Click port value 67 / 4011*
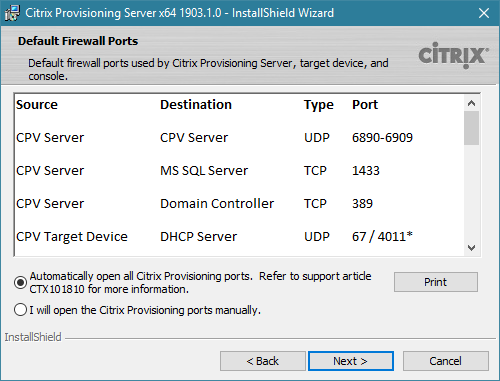 pyautogui.click(x=382, y=236)
